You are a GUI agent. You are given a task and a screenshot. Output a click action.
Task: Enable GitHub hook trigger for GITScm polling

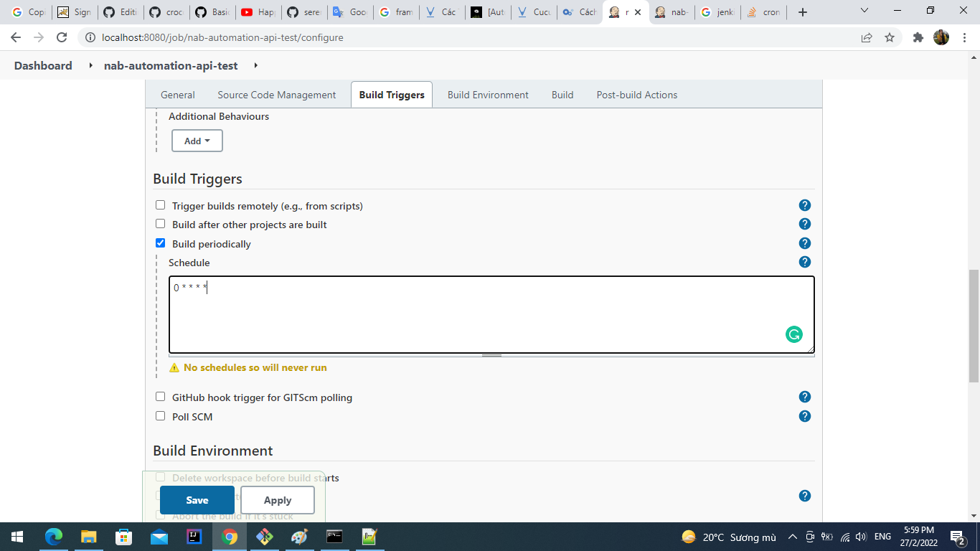click(160, 397)
